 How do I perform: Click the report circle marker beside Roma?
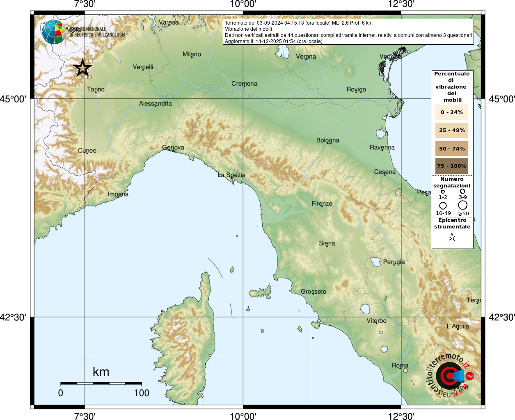coord(405,370)
